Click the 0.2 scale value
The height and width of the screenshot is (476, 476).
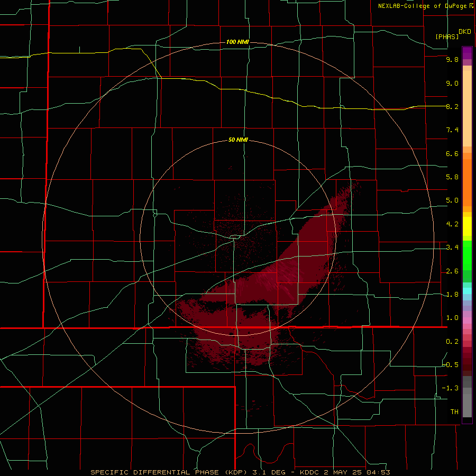[452, 342]
